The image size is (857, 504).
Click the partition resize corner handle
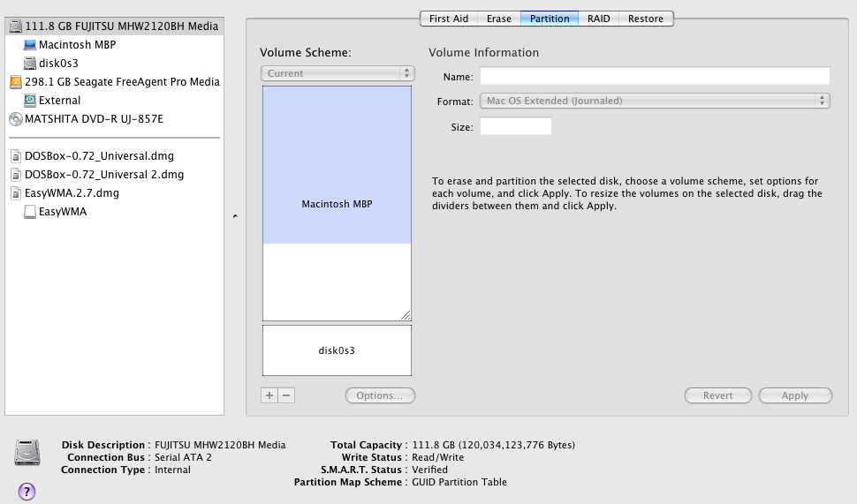406,315
